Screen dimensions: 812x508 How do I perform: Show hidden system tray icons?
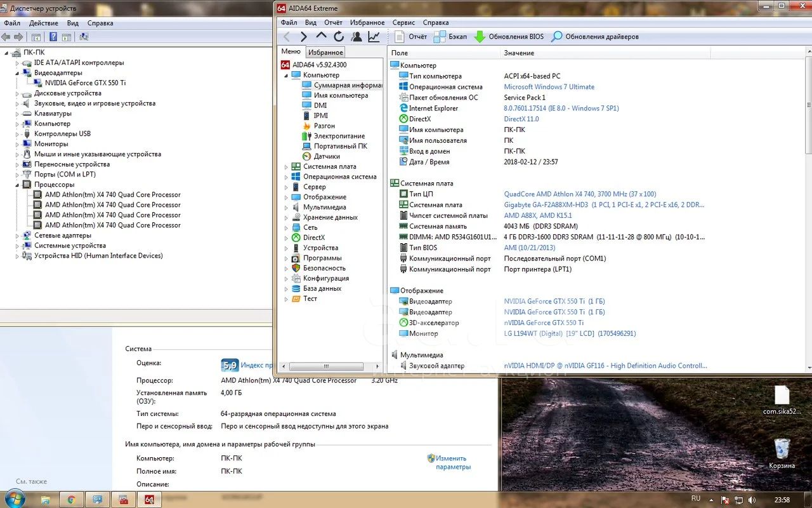712,499
